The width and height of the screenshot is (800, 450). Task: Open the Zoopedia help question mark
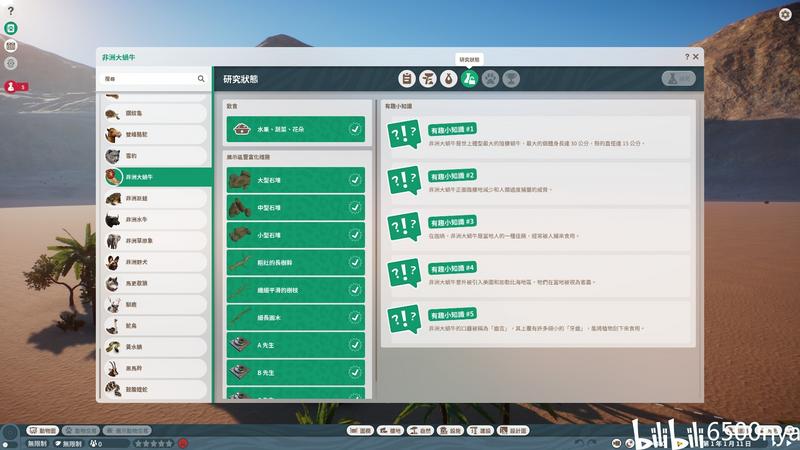(687, 57)
